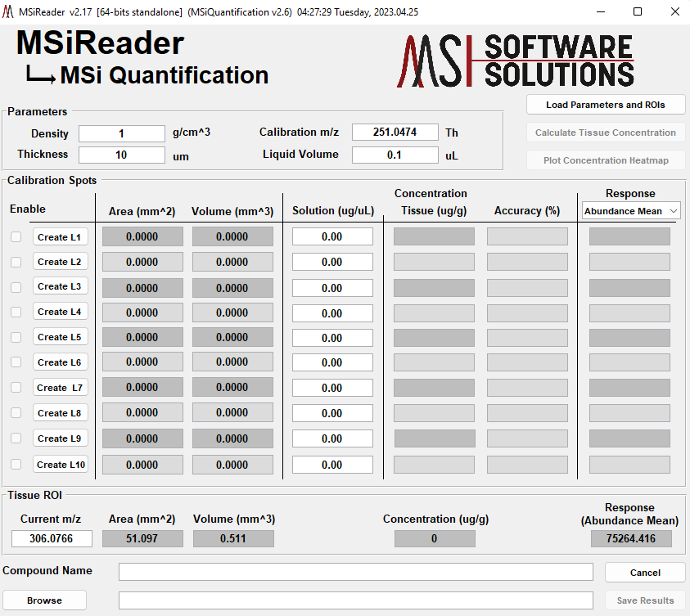This screenshot has width=690, height=616.
Task: Enable calibration spot L3 checkbox
Action: 16,288
